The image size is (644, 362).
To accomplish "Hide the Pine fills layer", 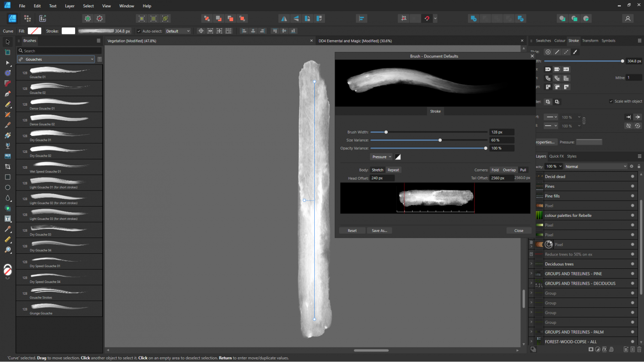I will coord(632,196).
